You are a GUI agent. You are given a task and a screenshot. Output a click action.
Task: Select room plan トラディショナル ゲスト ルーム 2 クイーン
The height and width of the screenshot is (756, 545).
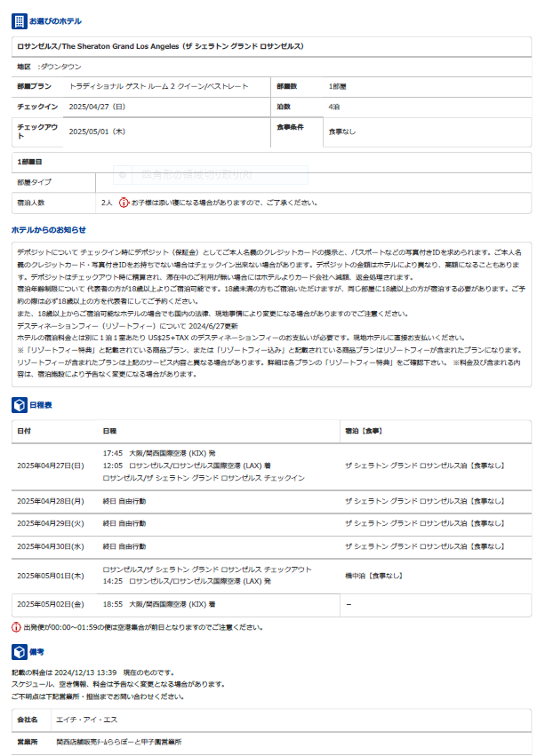[x=158, y=86]
